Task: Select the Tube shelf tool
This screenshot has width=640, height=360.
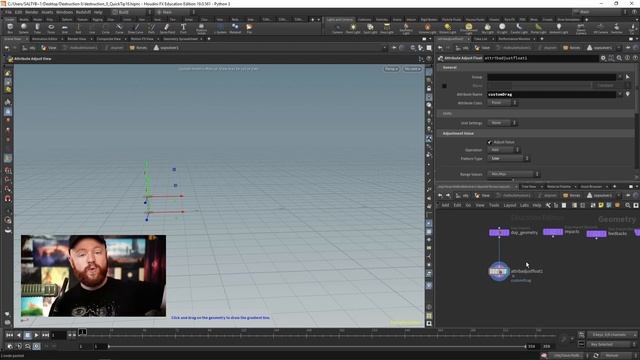Action: click(x=37, y=28)
